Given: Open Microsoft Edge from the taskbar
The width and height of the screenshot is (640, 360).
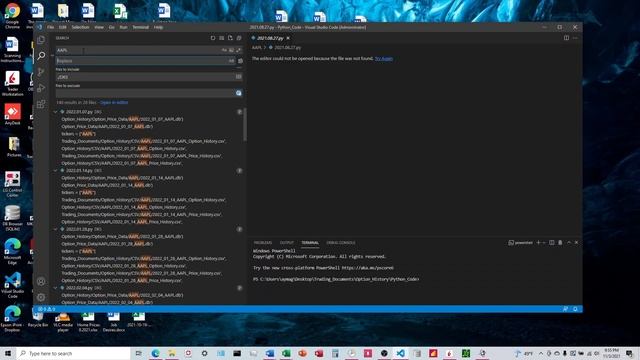Looking at the screenshot, I should coord(156,353).
